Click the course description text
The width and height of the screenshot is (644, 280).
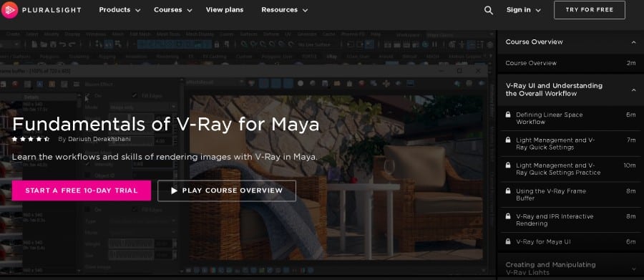point(165,157)
